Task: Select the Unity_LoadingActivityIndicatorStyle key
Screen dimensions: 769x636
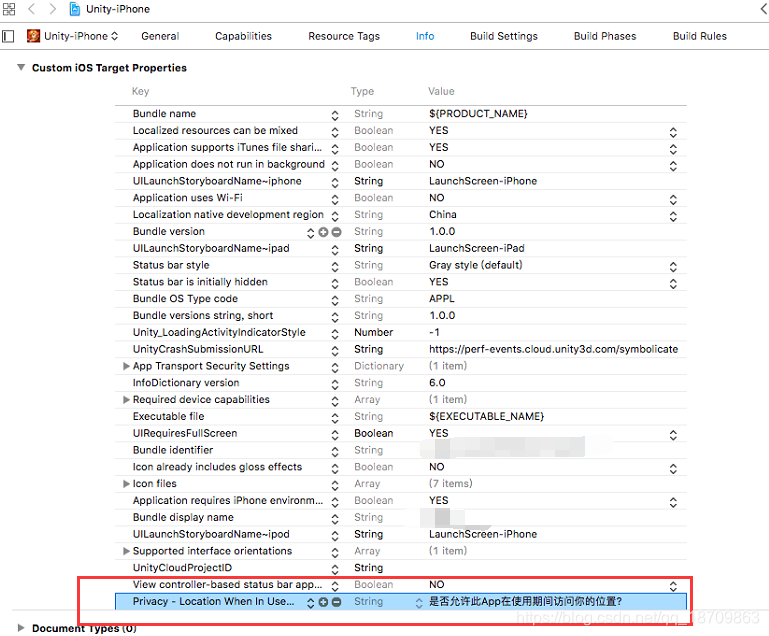Action: coord(219,332)
